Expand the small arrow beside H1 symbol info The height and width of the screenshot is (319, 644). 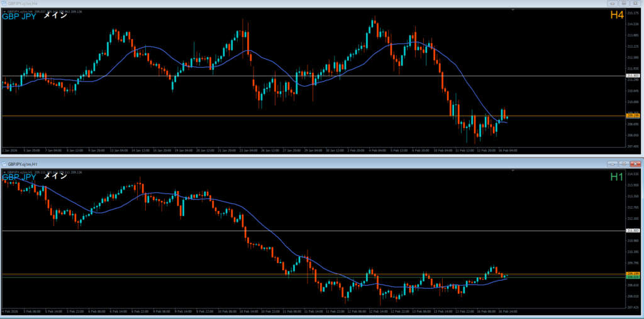coord(4,171)
